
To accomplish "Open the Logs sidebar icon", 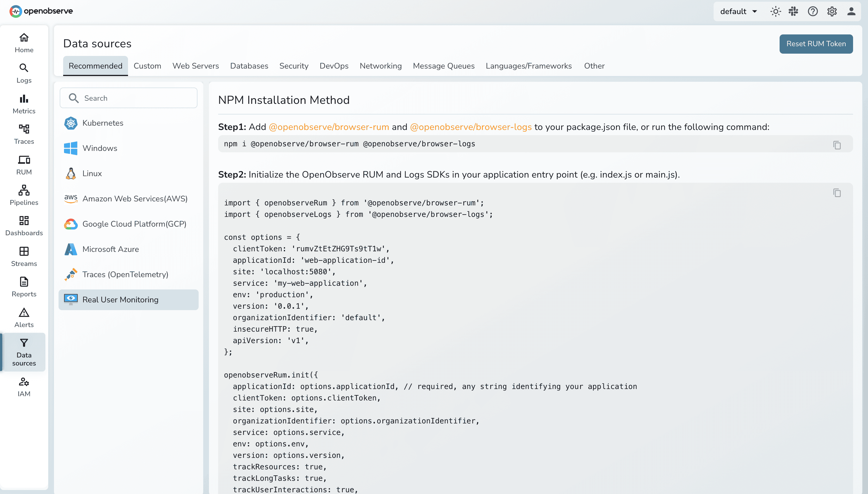I will click(24, 68).
